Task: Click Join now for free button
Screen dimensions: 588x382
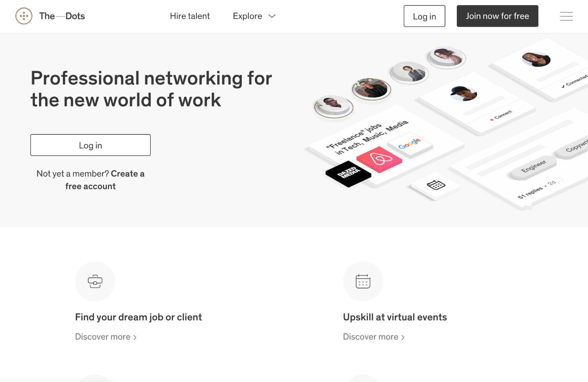Action: coord(498,16)
